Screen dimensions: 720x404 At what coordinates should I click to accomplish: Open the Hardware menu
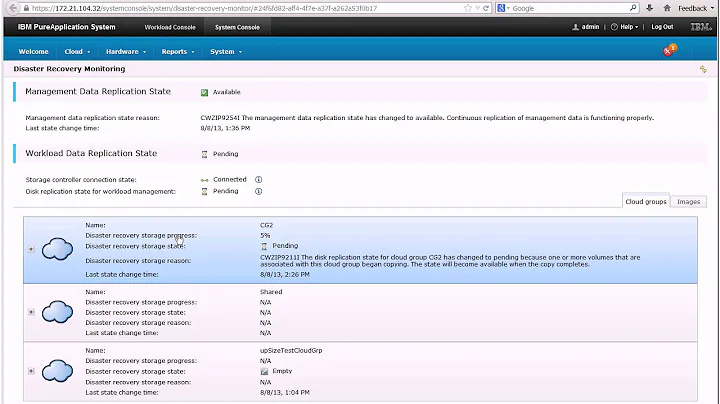coord(126,51)
